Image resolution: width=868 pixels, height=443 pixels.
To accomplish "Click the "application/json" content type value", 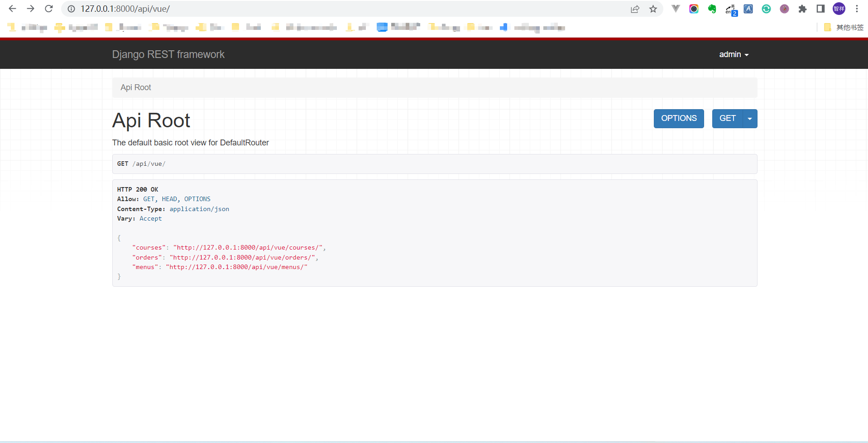I will point(199,209).
